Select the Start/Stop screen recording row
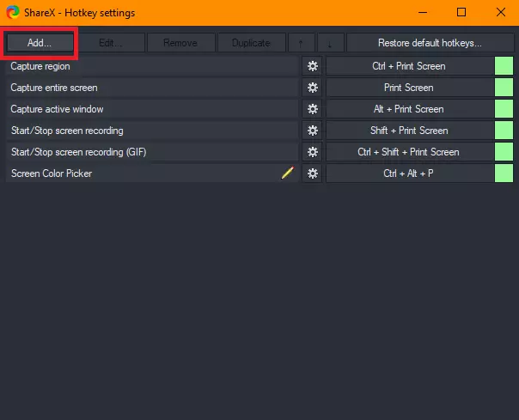This screenshot has height=420, width=519. tap(152, 131)
